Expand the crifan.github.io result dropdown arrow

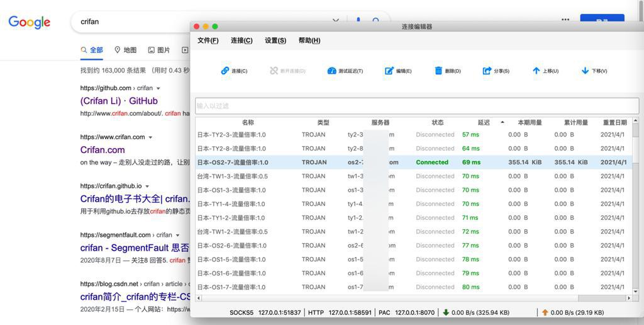tap(147, 186)
